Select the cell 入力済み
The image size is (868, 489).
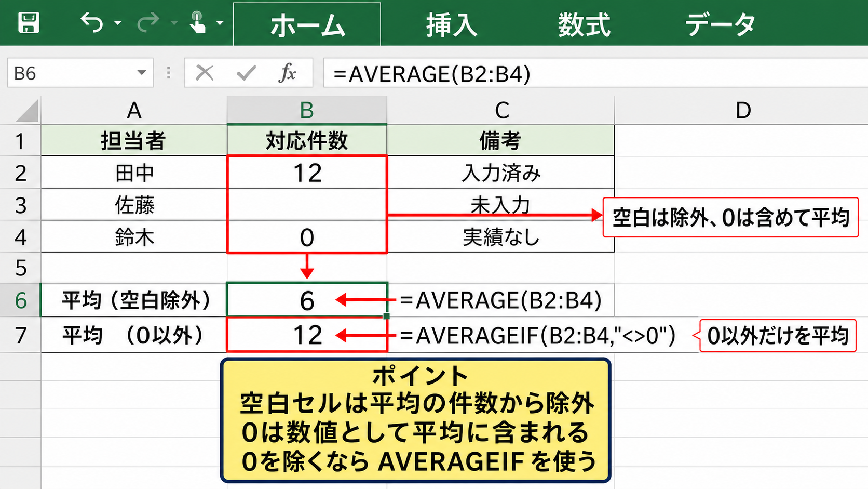pyautogui.click(x=501, y=173)
